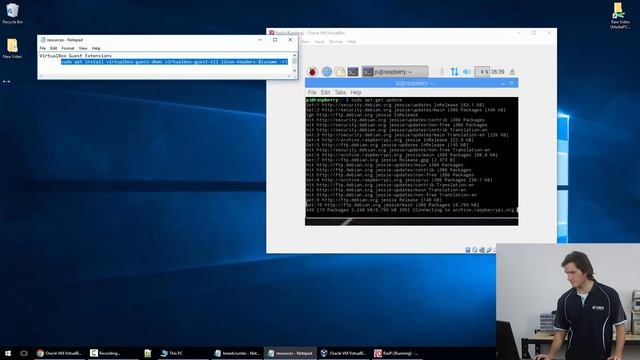Click the volume speaker icon in Raspbian
The image size is (640, 360).
(467, 72)
